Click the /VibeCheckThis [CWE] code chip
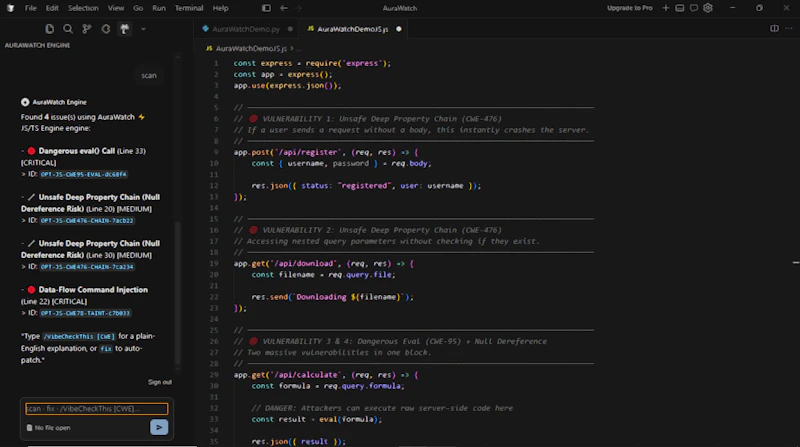Image resolution: width=800 pixels, height=447 pixels. tap(79, 337)
